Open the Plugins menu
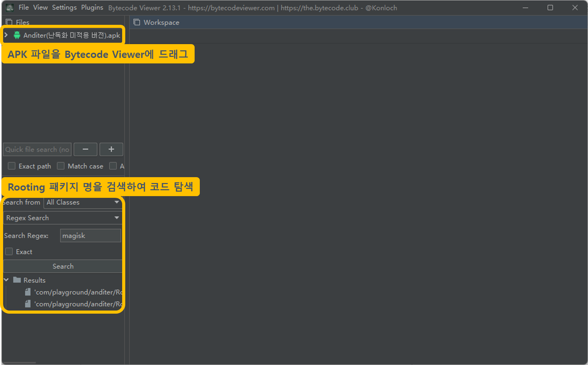The width and height of the screenshot is (588, 365). [x=92, y=7]
